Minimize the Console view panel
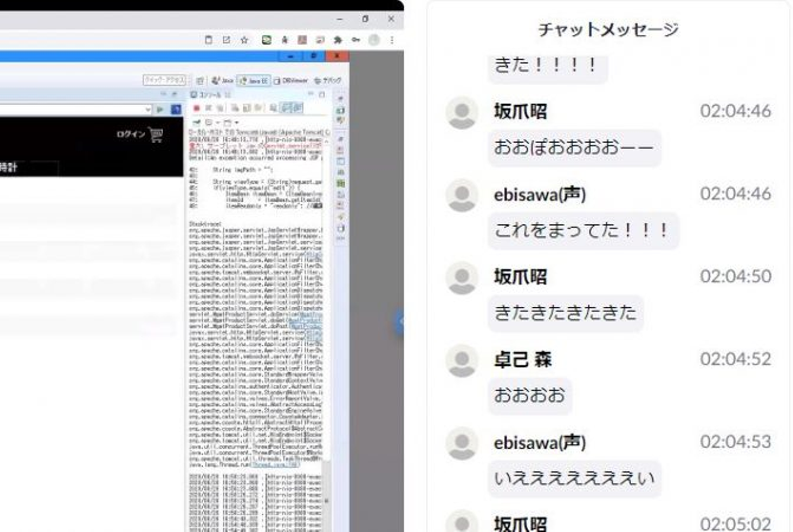Image resolution: width=793 pixels, height=532 pixels. pyautogui.click(x=311, y=95)
